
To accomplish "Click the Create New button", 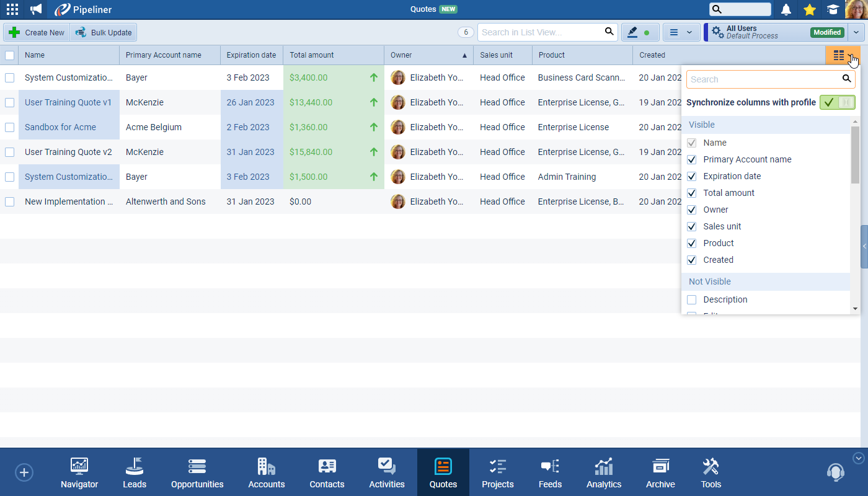I will pyautogui.click(x=37, y=32).
